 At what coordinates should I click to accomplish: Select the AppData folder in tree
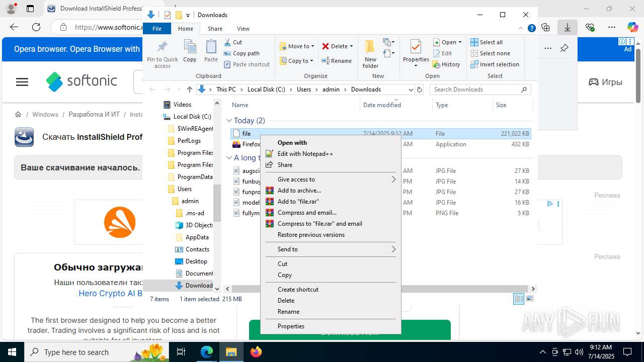point(191,237)
